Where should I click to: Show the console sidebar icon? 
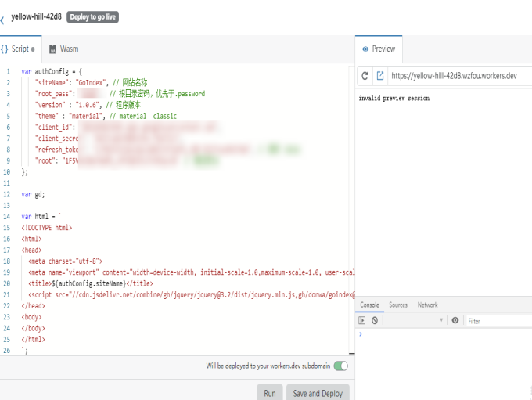tap(362, 320)
